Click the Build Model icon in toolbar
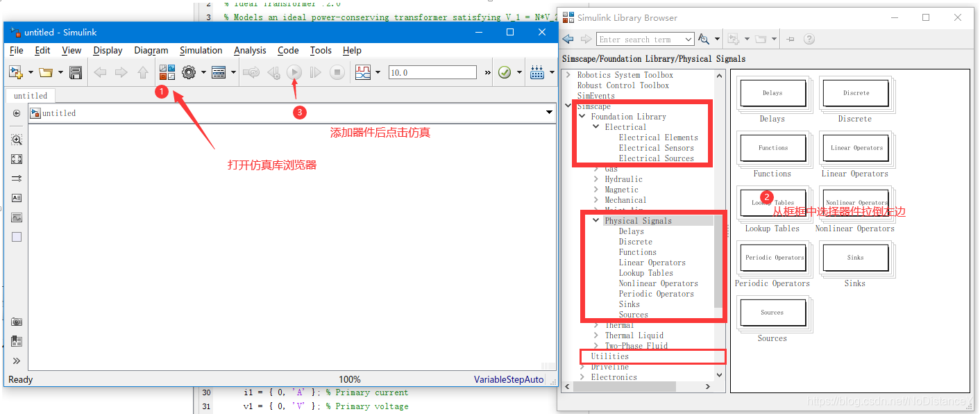This screenshot has width=980, height=414. point(537,72)
